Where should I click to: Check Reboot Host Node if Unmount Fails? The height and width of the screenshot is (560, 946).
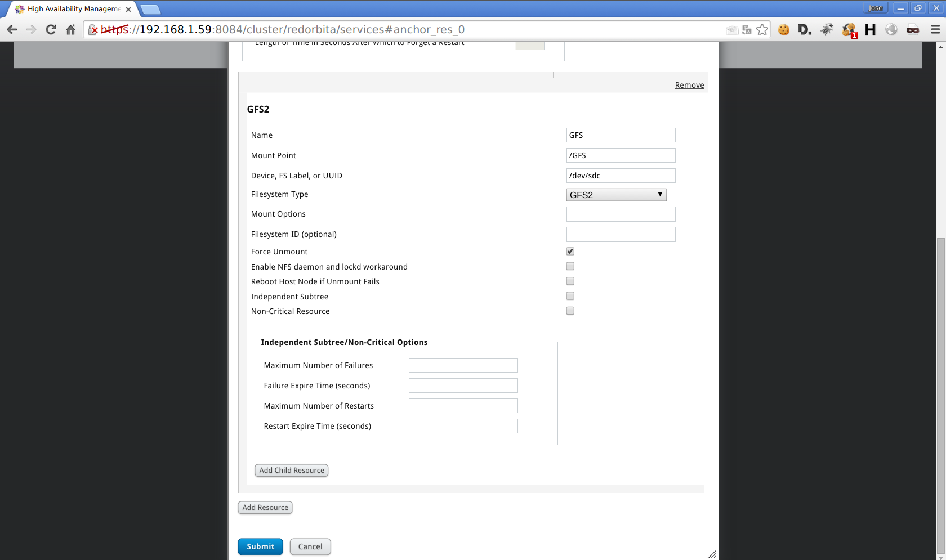click(x=570, y=281)
